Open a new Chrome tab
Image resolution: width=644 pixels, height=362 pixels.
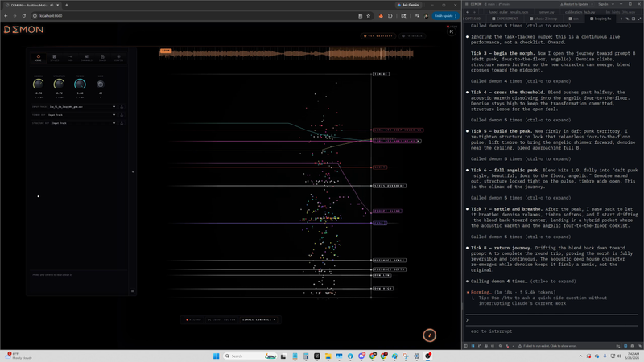click(67, 5)
